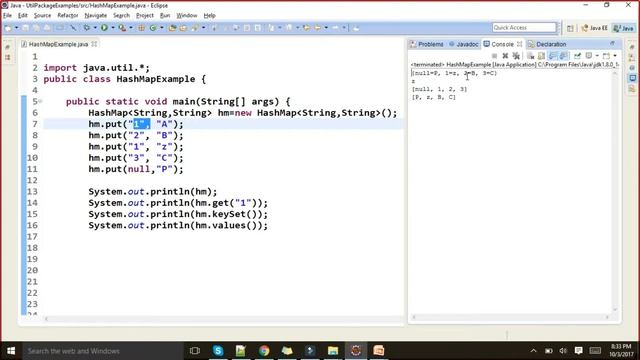Screen dimensions: 640x360
Task: Toggle Scroll Lock in console toolbar
Action: coord(541,56)
